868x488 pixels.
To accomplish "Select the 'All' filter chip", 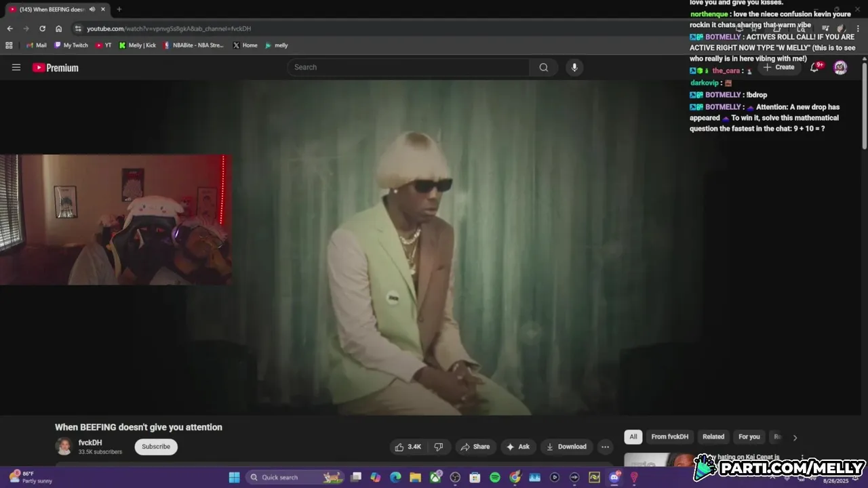I will [633, 436].
